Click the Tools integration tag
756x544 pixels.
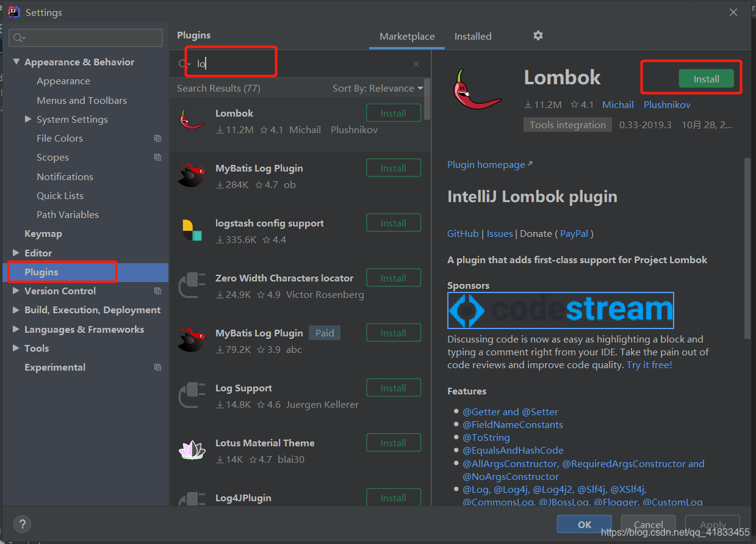pos(567,125)
